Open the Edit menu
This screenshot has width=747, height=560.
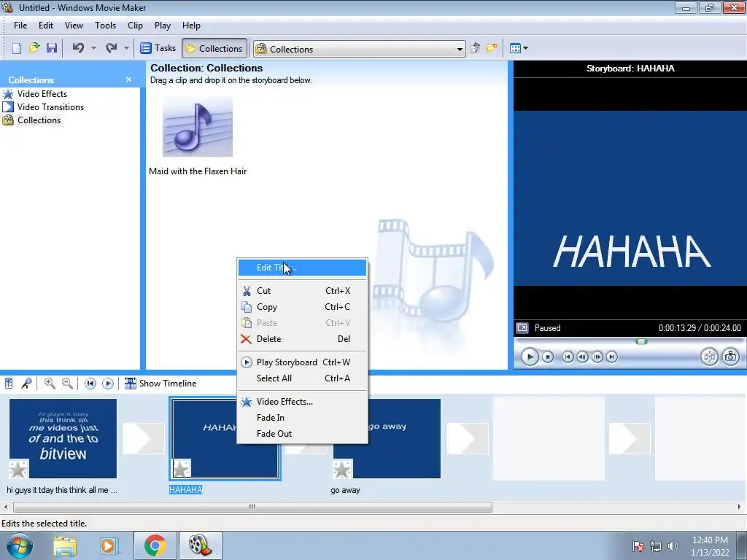coord(46,26)
